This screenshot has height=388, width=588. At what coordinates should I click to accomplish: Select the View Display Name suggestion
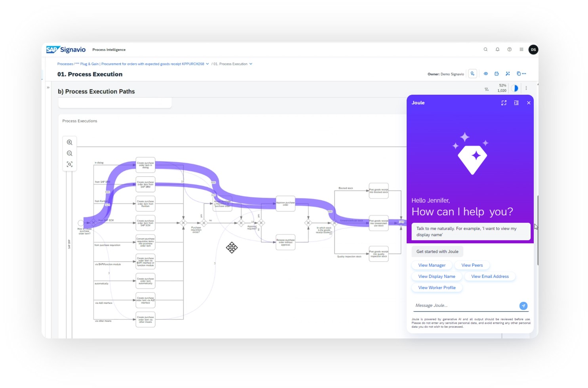pos(437,277)
